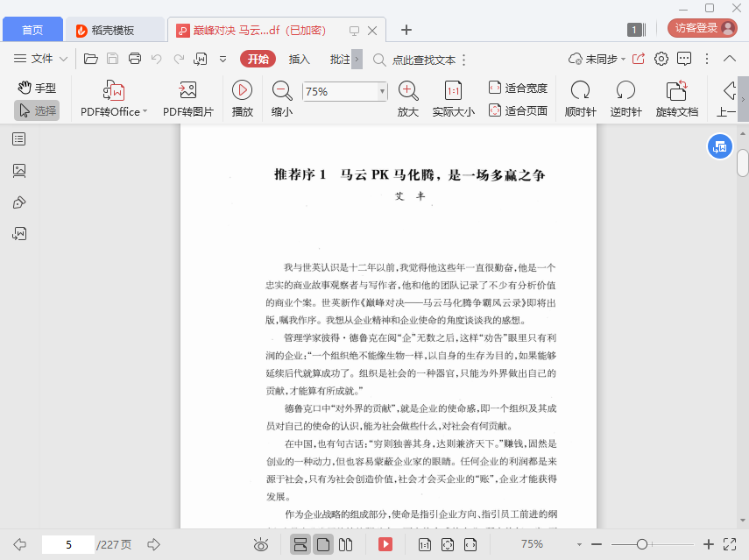Toggle eye protection mode in status bar
This screenshot has height=560, width=749.
[x=261, y=545]
